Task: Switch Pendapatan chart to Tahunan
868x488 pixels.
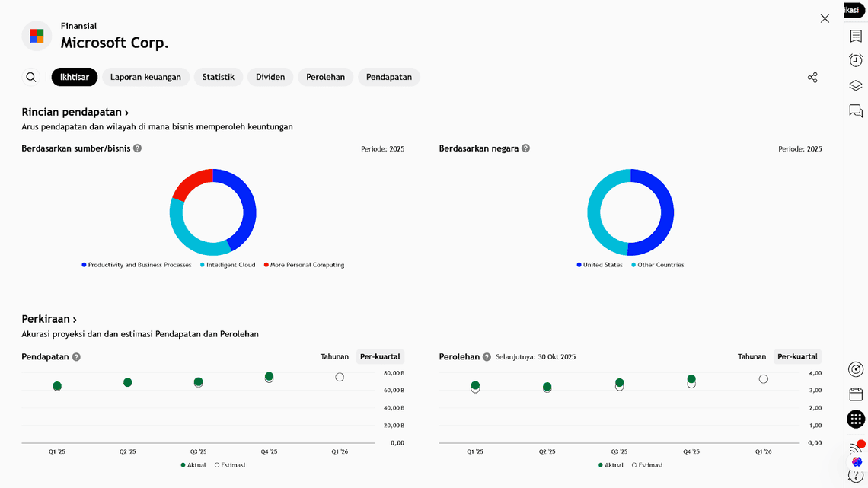Action: click(334, 356)
